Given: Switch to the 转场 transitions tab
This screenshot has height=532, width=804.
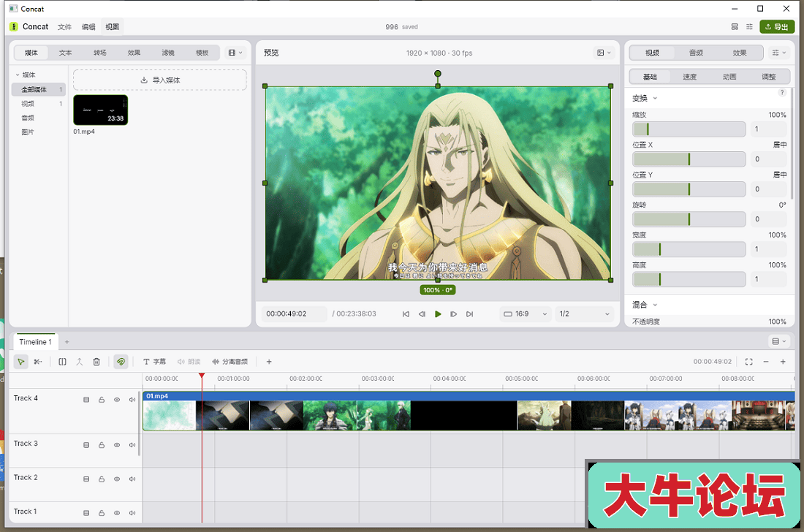Looking at the screenshot, I should pos(100,53).
